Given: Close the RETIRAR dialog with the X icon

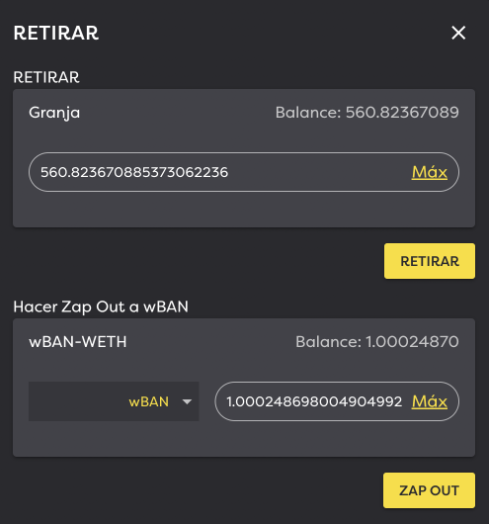Looking at the screenshot, I should pos(458,33).
